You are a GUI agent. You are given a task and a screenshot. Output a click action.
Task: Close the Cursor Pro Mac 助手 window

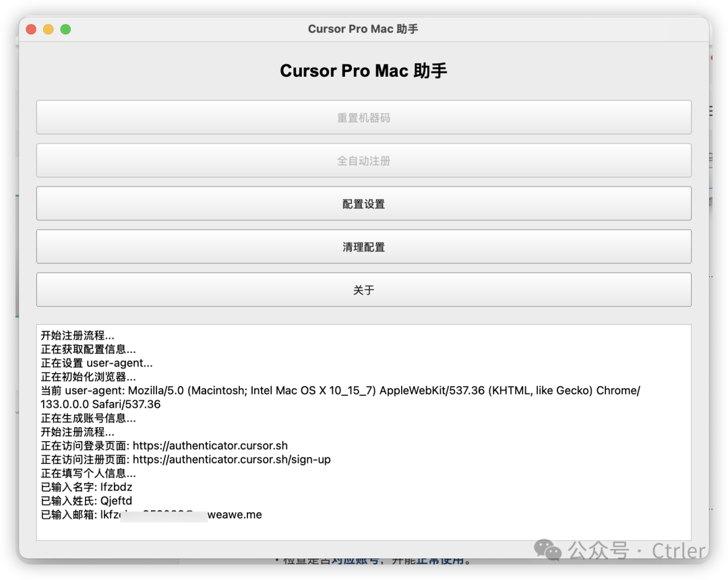[x=31, y=29]
